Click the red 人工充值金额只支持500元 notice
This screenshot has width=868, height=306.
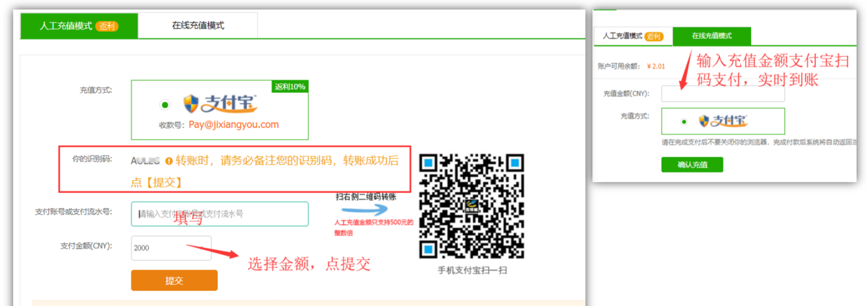click(x=374, y=227)
